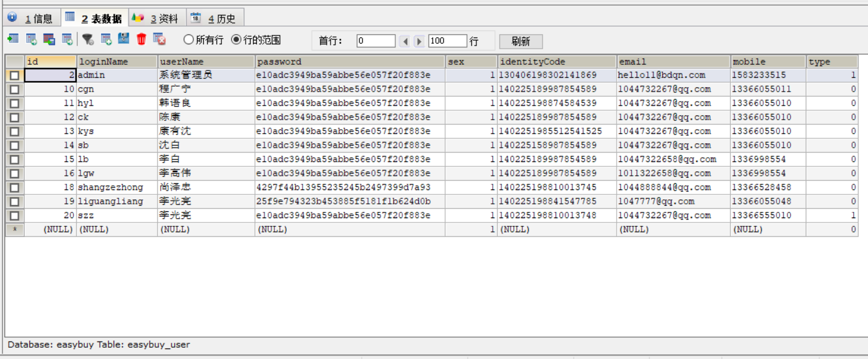This screenshot has height=359, width=868.
Task: Open the 3 资料 tab
Action: pyautogui.click(x=157, y=18)
